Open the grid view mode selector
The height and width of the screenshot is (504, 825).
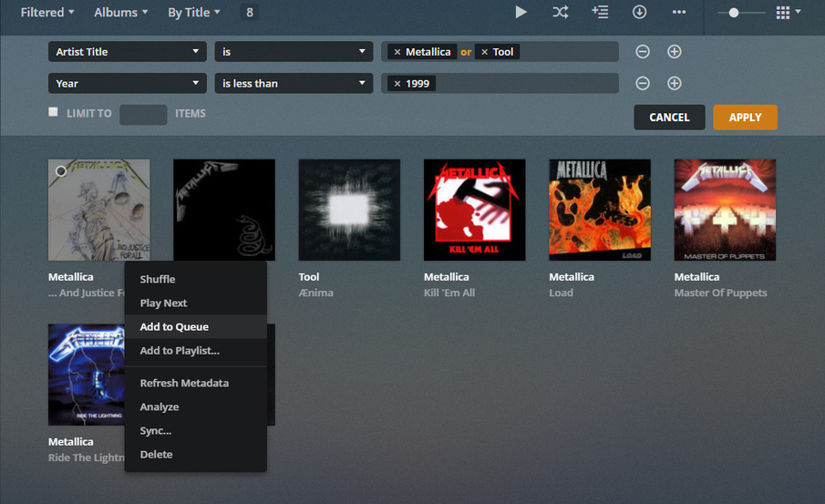pos(789,13)
